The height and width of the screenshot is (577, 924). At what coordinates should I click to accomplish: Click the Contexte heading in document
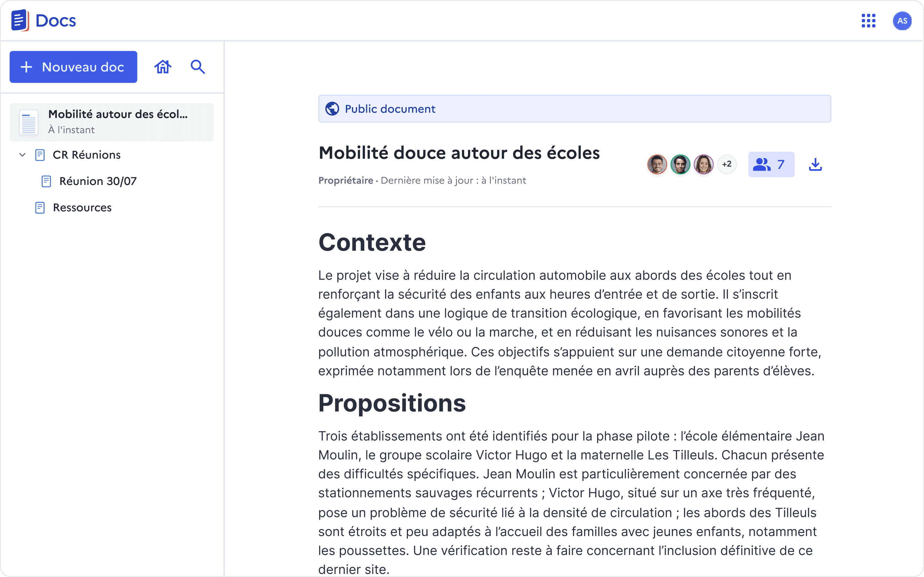point(372,243)
